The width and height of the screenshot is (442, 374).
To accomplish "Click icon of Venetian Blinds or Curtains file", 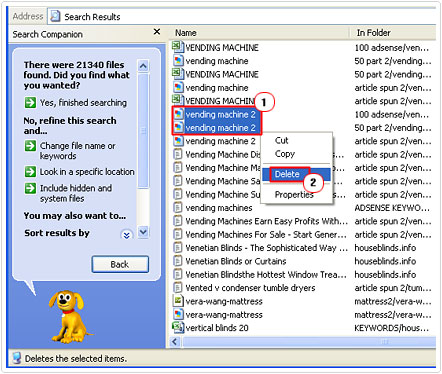I will [x=178, y=261].
